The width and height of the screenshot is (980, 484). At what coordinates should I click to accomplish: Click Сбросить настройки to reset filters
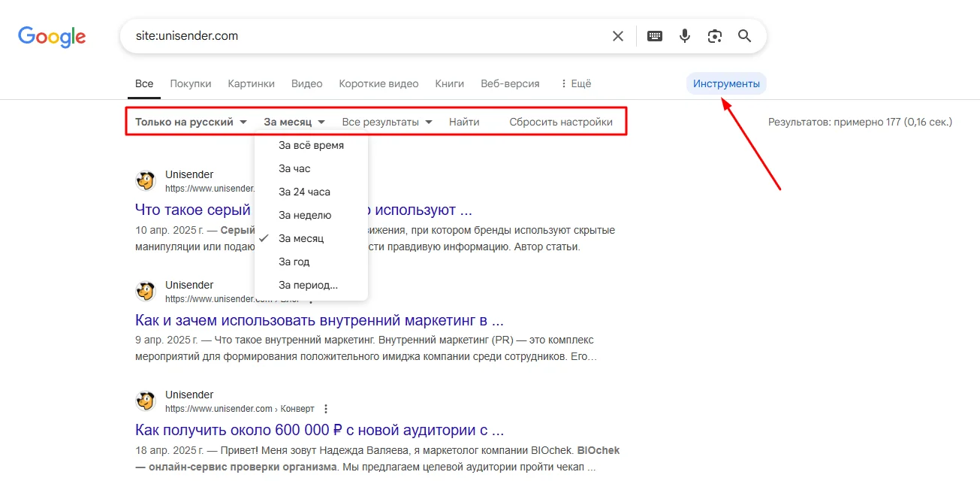(x=560, y=122)
